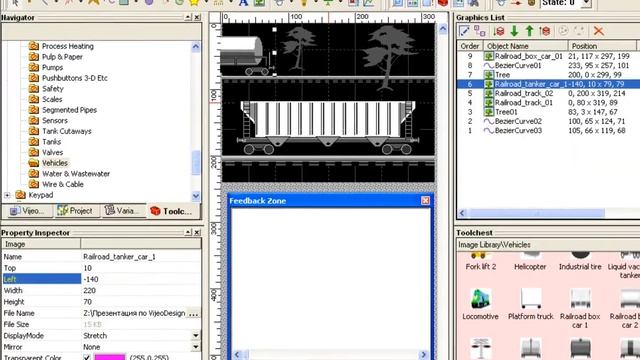
Task: Click the red cube Toolchest icon in top toolbar
Action: pos(443,3)
